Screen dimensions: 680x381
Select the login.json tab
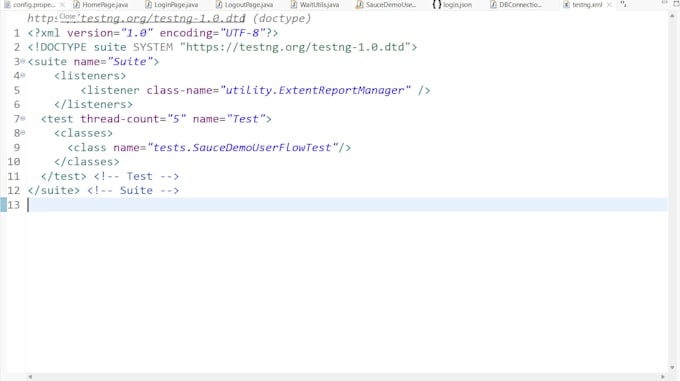(x=452, y=5)
